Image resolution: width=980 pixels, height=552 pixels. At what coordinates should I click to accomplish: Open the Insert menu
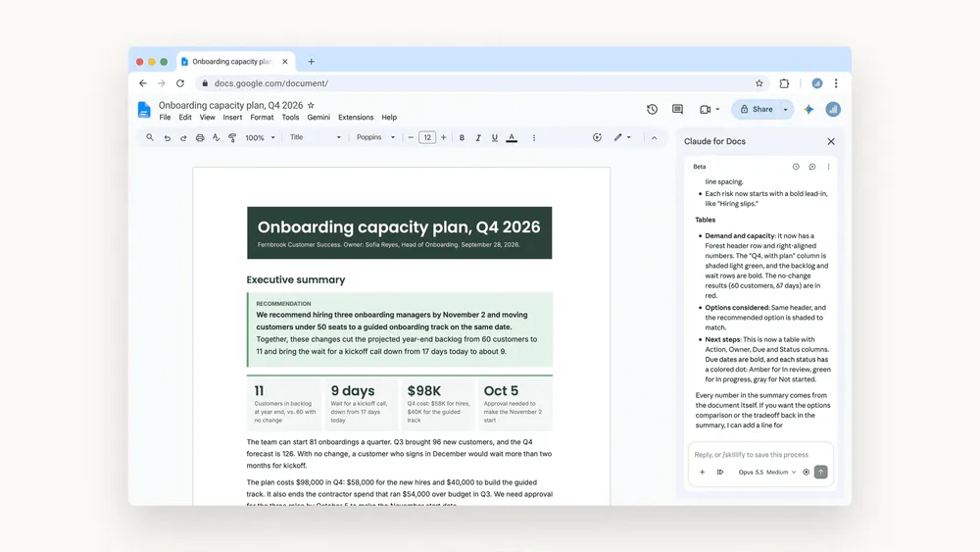(x=232, y=118)
